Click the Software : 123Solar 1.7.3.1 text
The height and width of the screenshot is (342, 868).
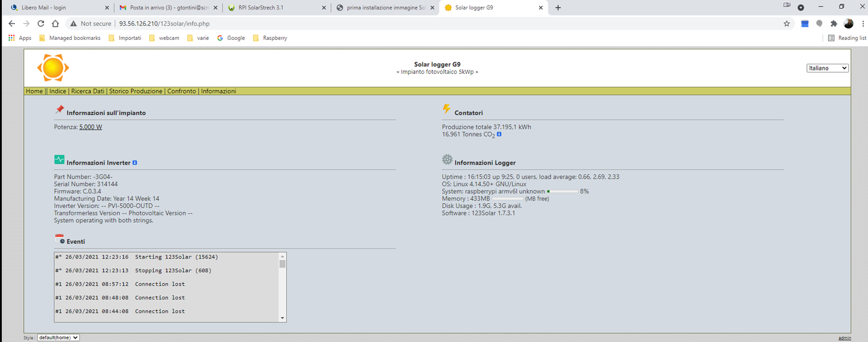pos(479,213)
